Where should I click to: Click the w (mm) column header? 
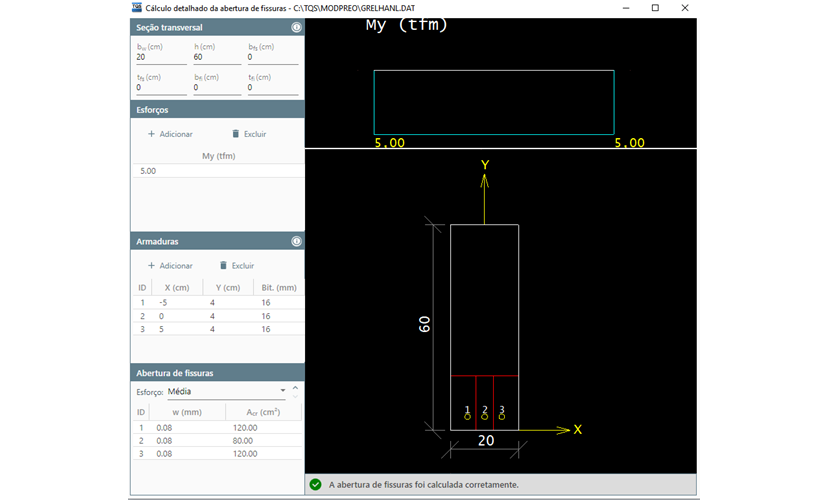(186, 412)
